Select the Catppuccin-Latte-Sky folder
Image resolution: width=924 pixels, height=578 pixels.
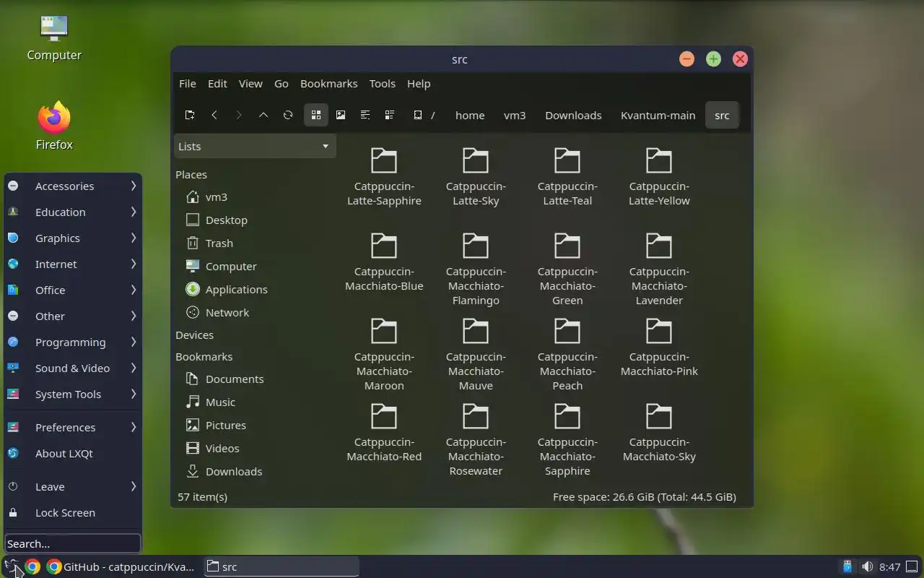476,177
